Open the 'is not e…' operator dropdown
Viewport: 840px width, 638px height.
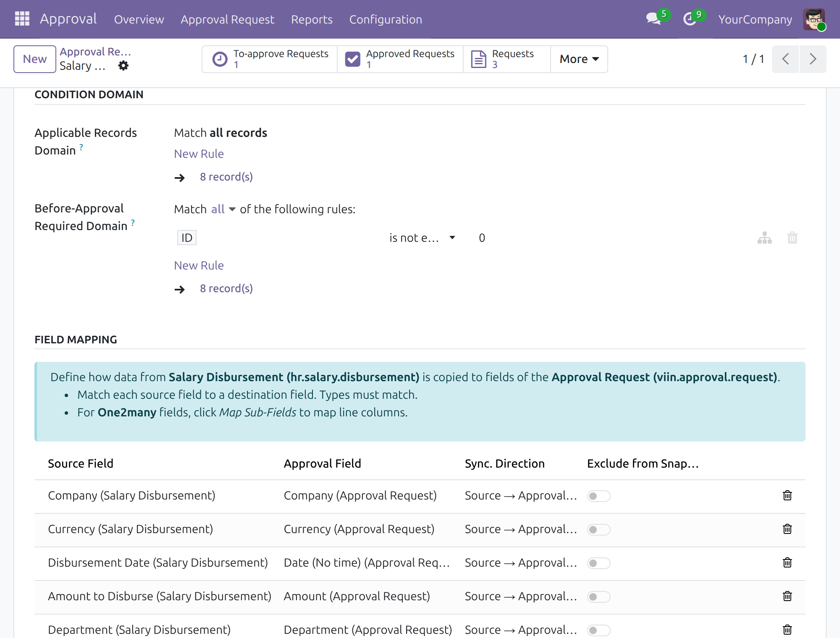[422, 238]
